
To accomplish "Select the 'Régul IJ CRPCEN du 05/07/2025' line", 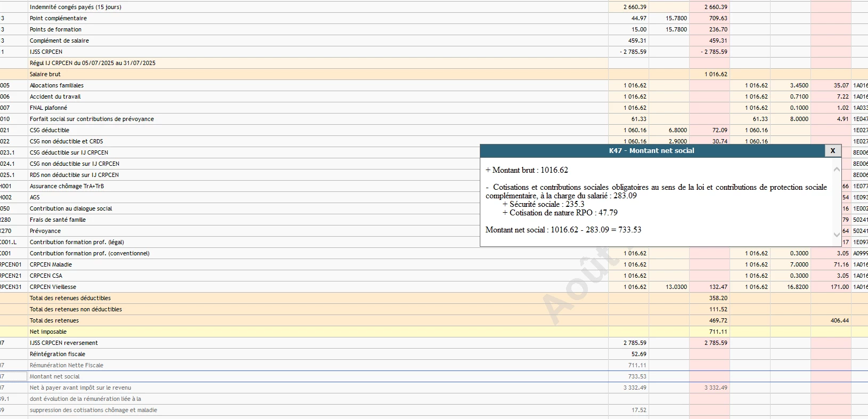I will (93, 63).
